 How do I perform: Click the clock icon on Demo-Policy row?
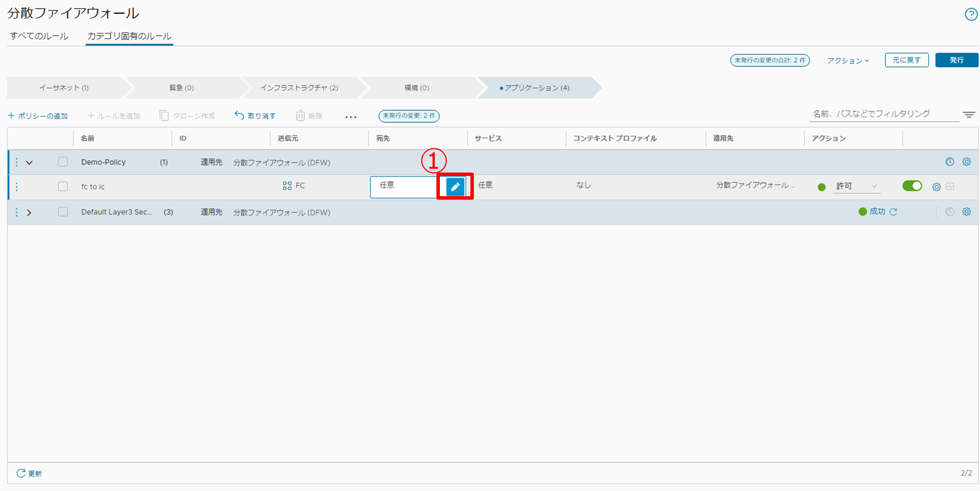pyautogui.click(x=949, y=162)
